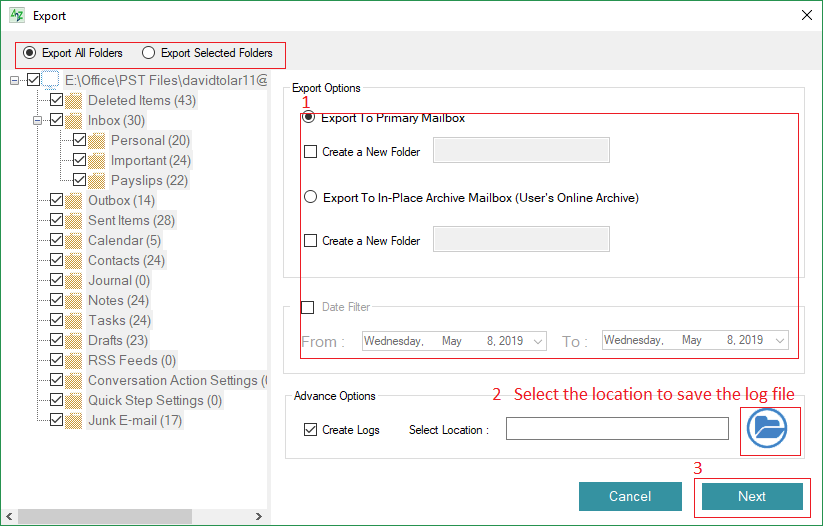Click the Export app icon in title bar

pyautogui.click(x=17, y=16)
